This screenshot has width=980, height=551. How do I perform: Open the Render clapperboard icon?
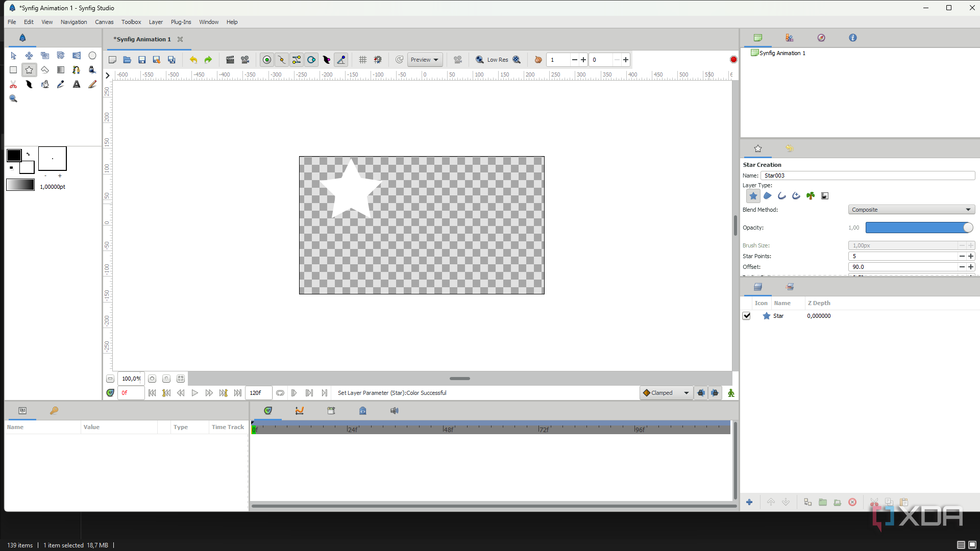coord(230,60)
